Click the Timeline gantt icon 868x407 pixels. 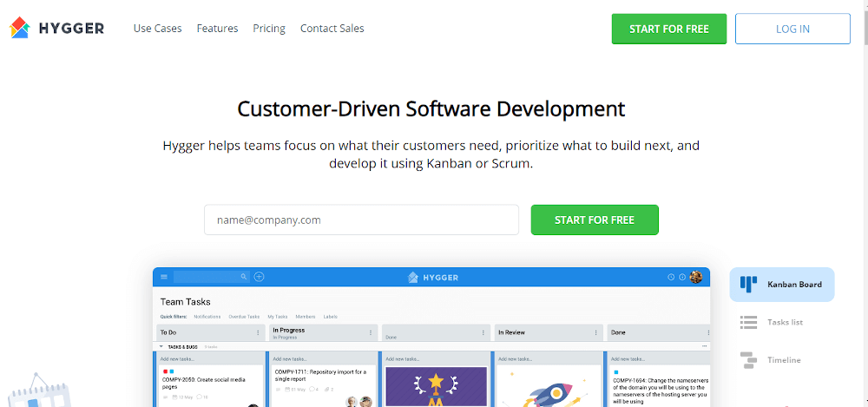[x=748, y=360]
